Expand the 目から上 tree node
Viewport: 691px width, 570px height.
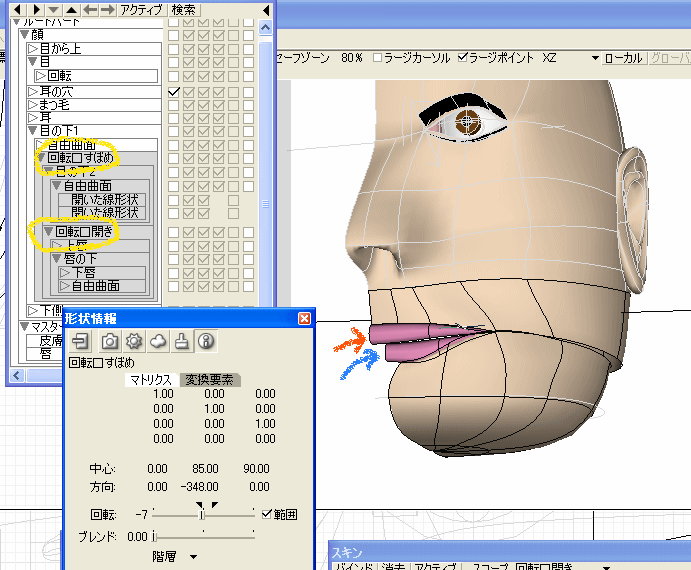click(x=33, y=47)
